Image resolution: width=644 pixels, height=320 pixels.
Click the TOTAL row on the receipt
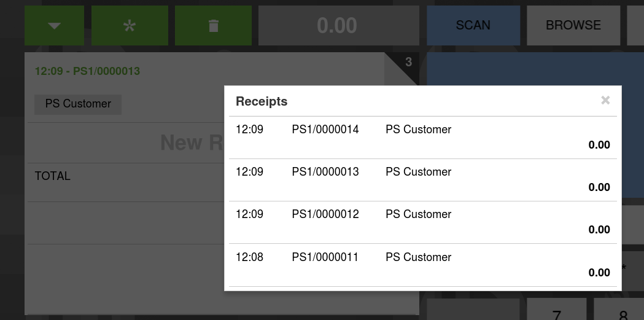point(53,176)
